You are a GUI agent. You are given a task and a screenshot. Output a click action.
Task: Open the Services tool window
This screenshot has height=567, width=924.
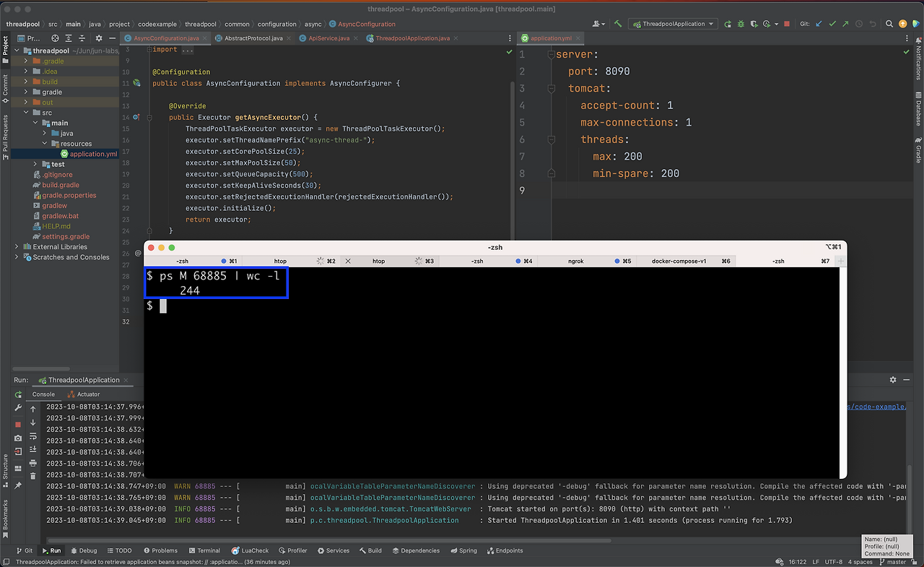coord(333,550)
